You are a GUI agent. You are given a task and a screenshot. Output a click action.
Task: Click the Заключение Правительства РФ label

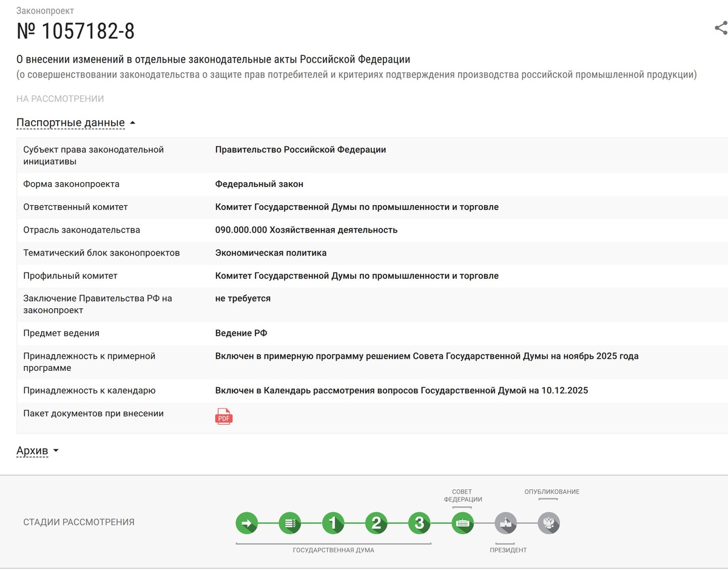[98, 304]
